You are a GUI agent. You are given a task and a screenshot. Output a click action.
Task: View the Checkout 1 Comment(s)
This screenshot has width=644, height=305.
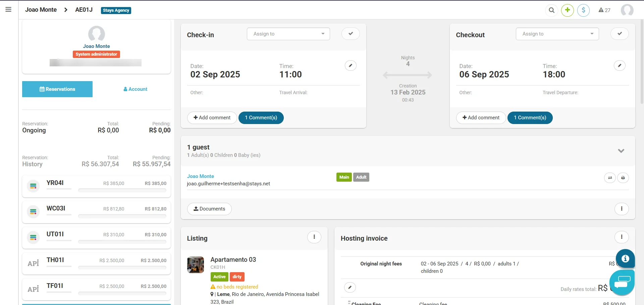tap(530, 118)
